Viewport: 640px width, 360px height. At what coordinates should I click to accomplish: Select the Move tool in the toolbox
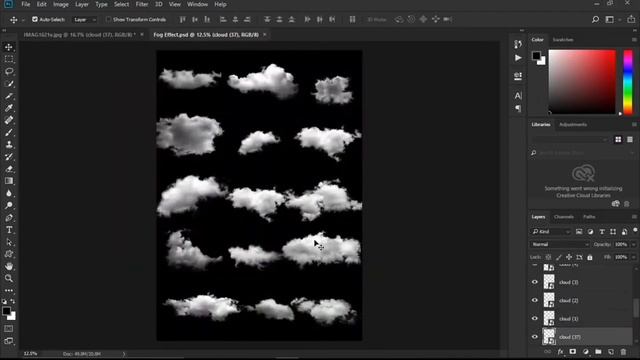9,47
